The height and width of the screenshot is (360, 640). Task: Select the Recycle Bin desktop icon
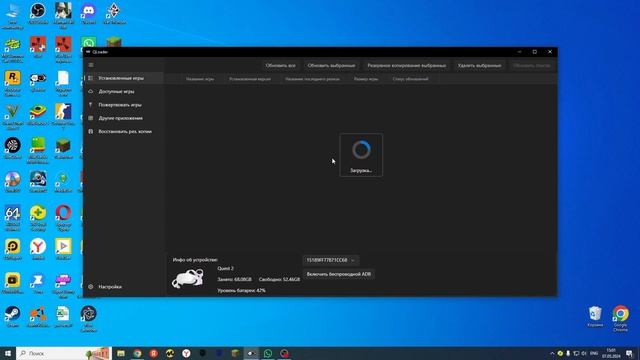coord(595,317)
